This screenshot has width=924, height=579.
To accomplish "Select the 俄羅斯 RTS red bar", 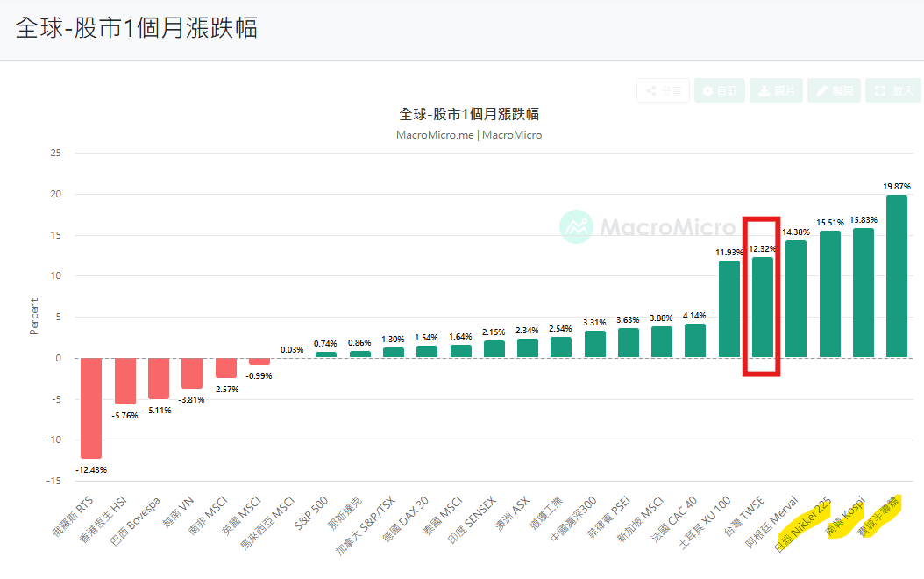I will (91, 408).
